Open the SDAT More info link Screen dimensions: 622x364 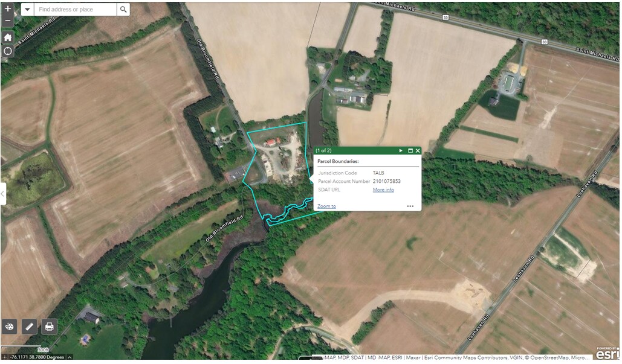(383, 190)
